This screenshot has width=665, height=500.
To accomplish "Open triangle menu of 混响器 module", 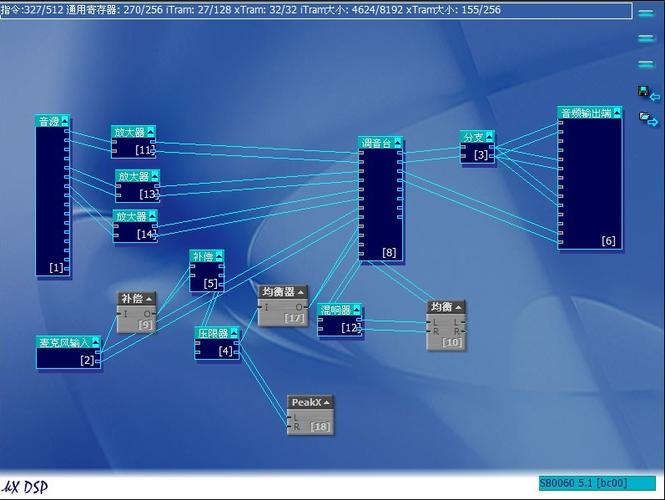I will pos(357,310).
